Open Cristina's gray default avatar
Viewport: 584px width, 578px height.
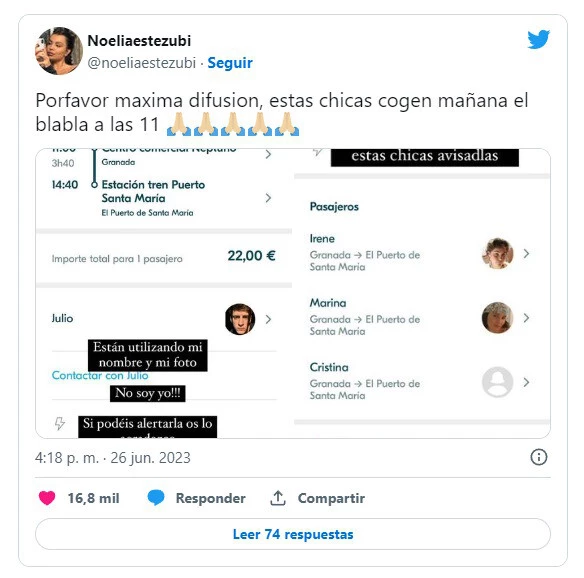(497, 382)
